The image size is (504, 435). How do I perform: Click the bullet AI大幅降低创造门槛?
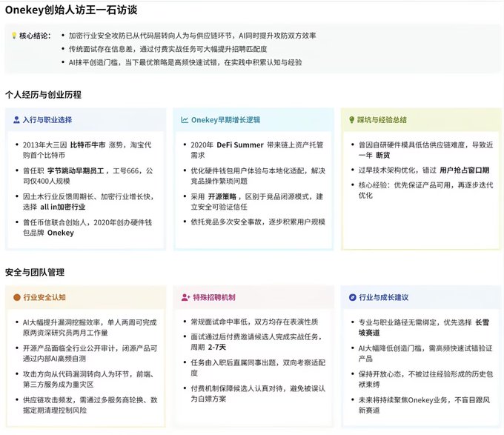(x=425, y=353)
